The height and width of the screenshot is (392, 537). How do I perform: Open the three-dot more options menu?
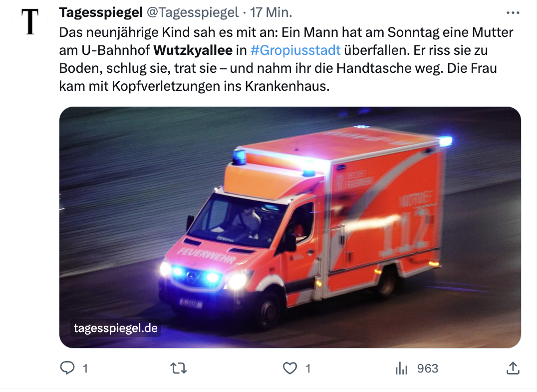coord(513,12)
